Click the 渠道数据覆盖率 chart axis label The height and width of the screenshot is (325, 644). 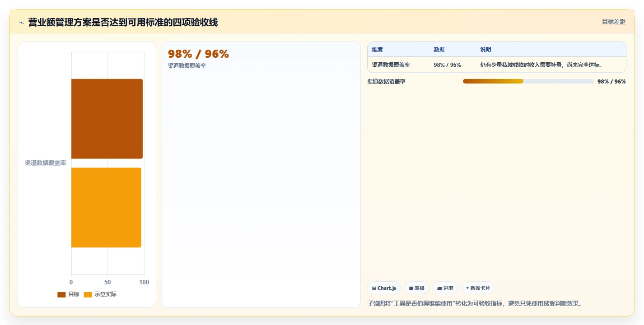45,163
